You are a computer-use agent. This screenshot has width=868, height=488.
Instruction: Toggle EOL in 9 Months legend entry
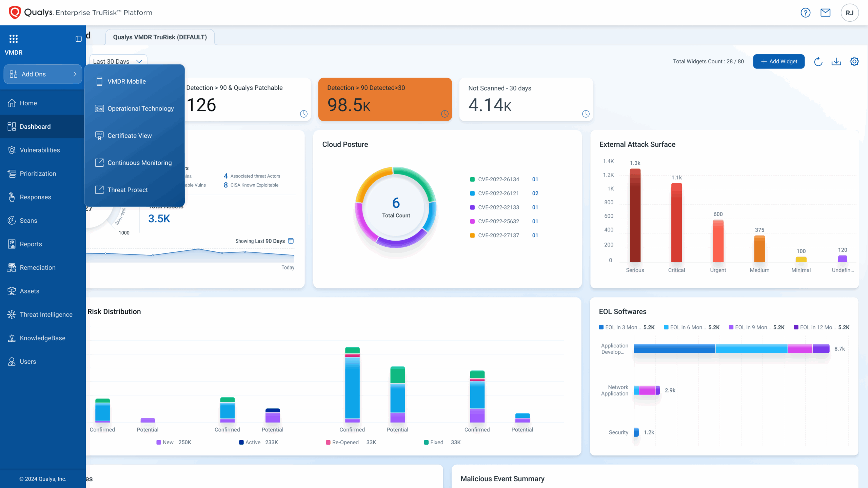coord(756,327)
